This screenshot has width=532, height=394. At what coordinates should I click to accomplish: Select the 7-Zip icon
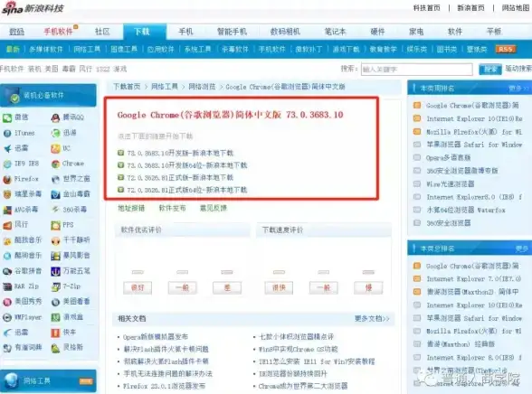tap(55, 286)
